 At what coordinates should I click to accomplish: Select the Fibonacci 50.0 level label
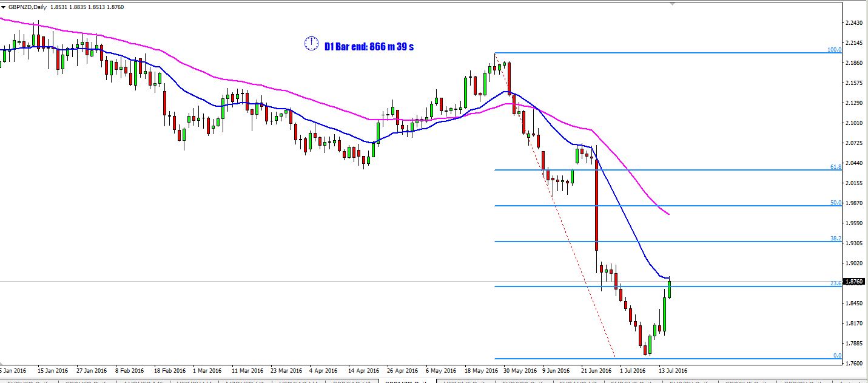[836, 203]
